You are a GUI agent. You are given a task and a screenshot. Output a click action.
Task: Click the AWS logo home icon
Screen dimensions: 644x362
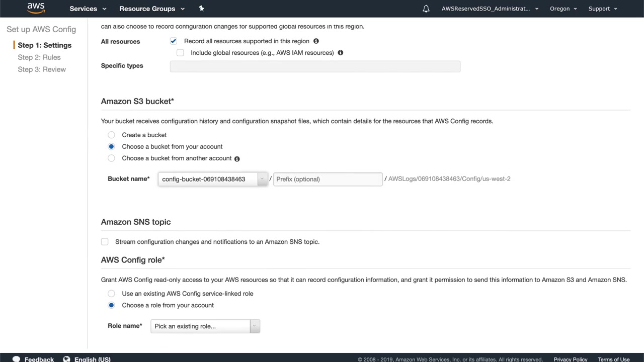(36, 8)
